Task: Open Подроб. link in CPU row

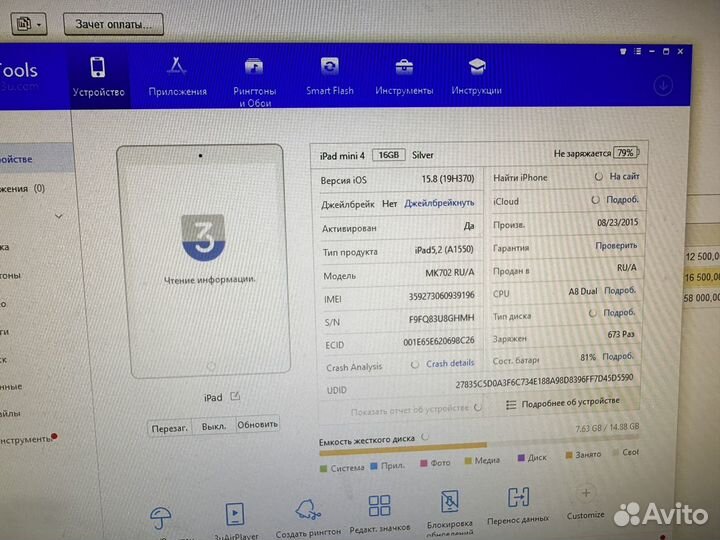Action: [x=620, y=290]
